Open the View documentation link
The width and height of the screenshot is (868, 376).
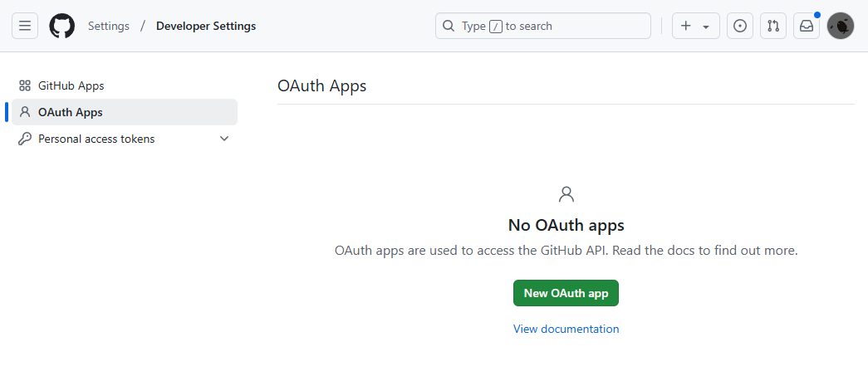(x=566, y=329)
